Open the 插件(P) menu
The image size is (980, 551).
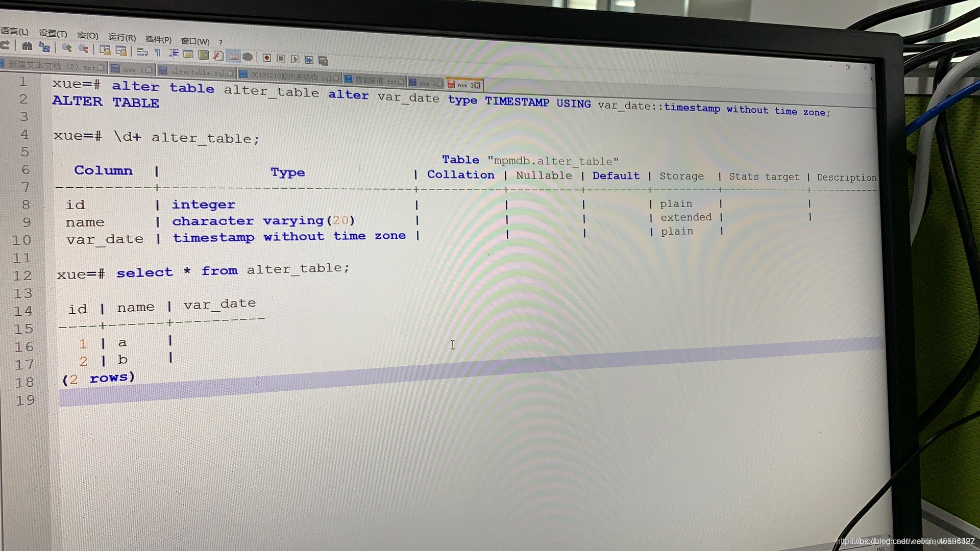pyautogui.click(x=158, y=39)
